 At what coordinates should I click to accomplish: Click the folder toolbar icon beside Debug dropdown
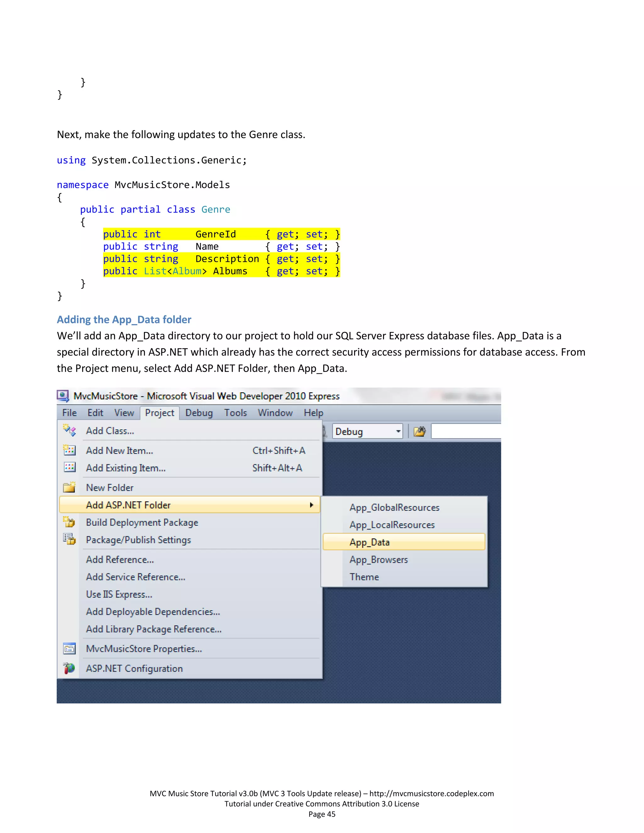click(x=419, y=431)
